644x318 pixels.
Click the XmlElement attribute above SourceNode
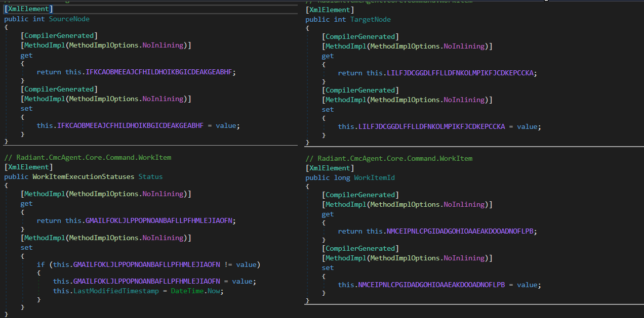tap(28, 9)
